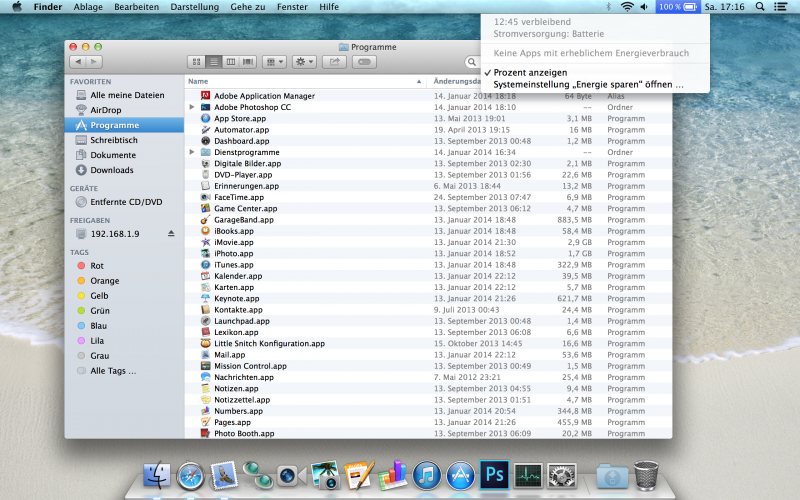800x500 pixels.
Task: Open the Trash in the Dock
Action: 646,475
